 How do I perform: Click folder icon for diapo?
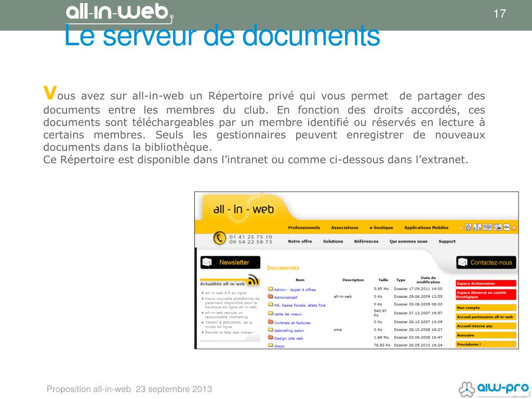coord(270,345)
